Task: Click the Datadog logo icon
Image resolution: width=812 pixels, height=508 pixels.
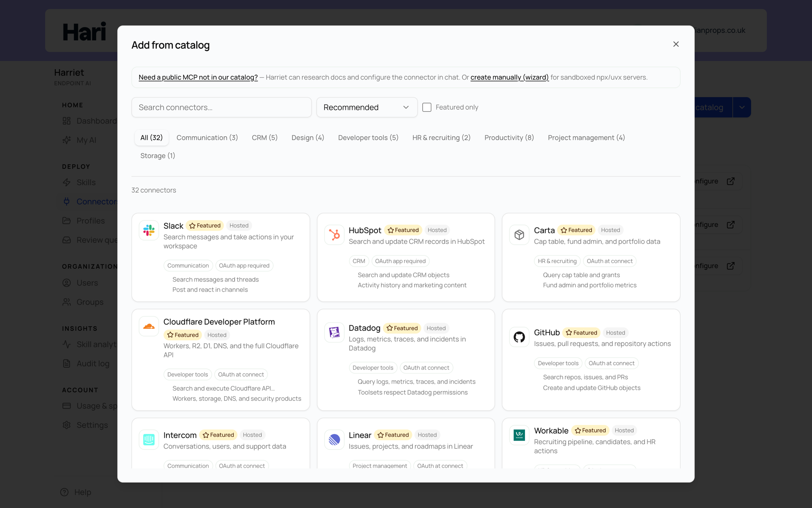Action: pyautogui.click(x=334, y=332)
